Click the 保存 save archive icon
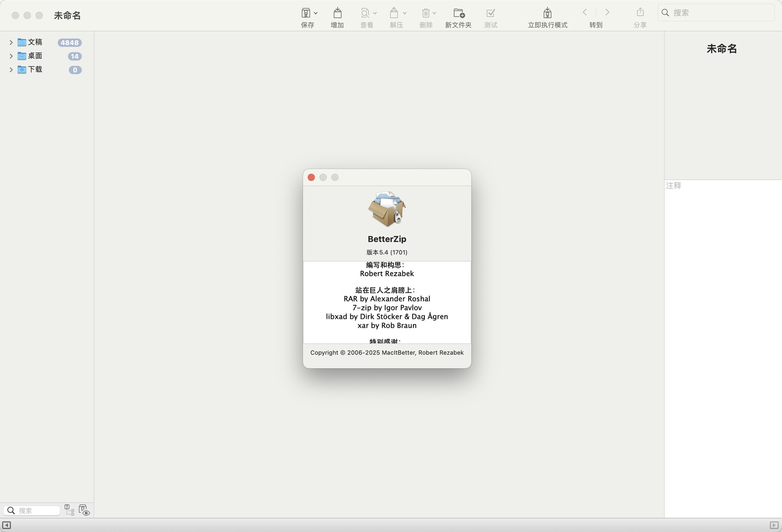Screen dimensions: 782x532 pyautogui.click(x=307, y=13)
